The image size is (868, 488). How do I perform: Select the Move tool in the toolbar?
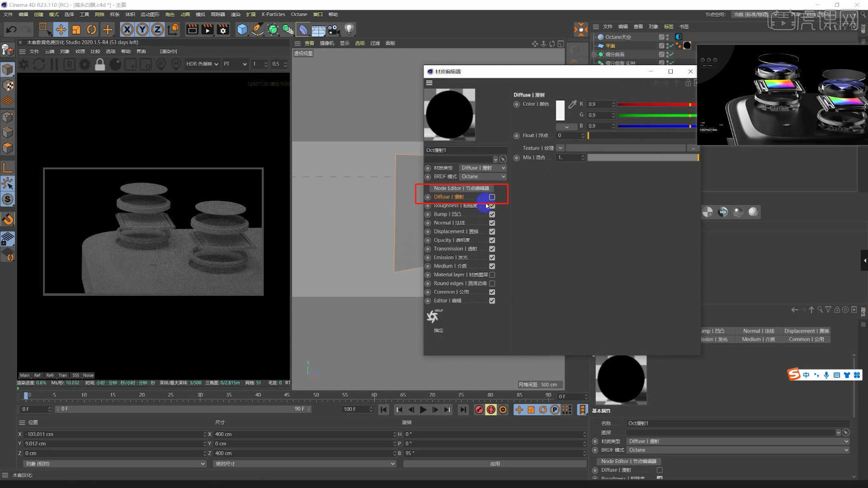61,29
